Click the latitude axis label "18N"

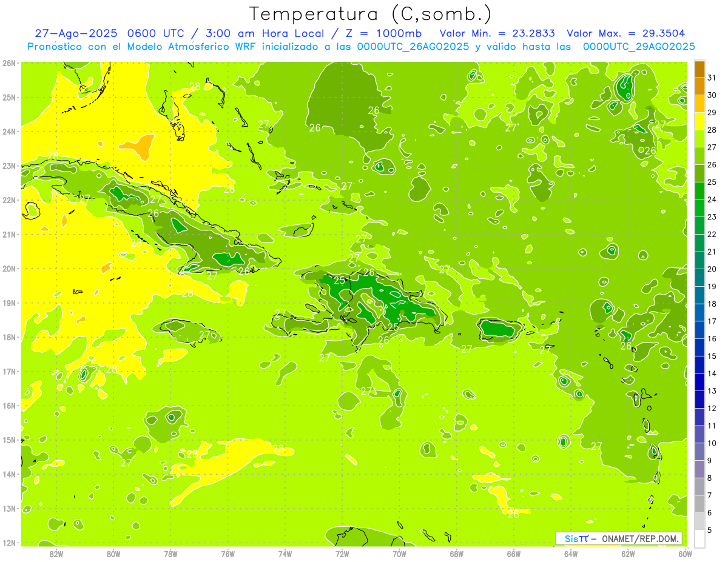[9, 337]
